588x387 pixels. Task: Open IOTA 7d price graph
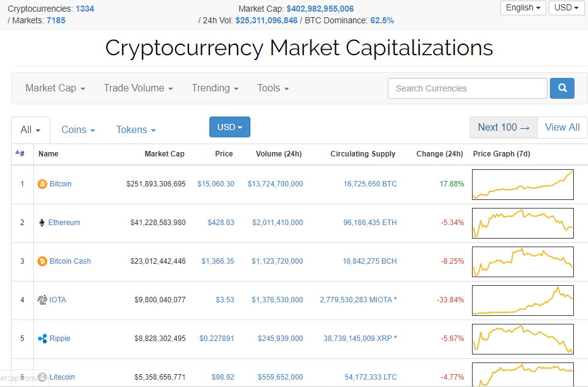pyautogui.click(x=523, y=301)
